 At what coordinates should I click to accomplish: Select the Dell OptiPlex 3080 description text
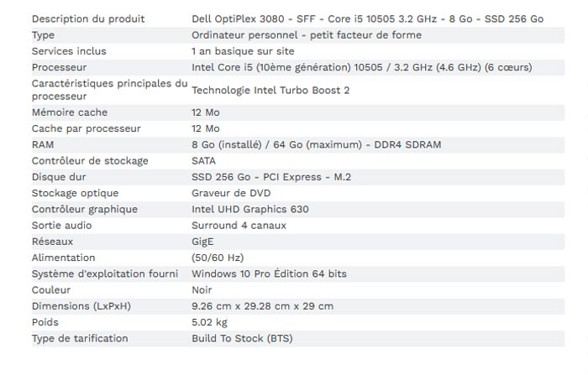pos(368,19)
